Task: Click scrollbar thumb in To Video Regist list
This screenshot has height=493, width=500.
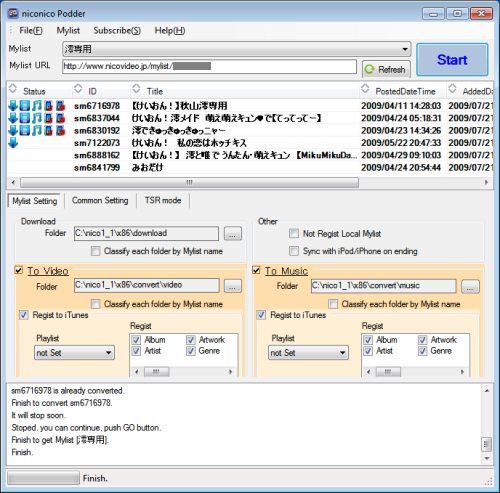Action: (x=156, y=372)
